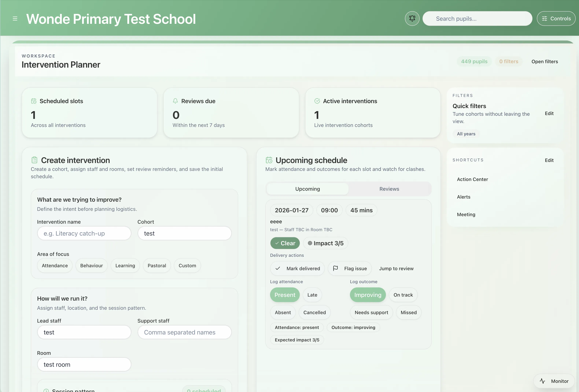
Task: Click the Scheduled slots calendar icon
Action: click(x=34, y=101)
